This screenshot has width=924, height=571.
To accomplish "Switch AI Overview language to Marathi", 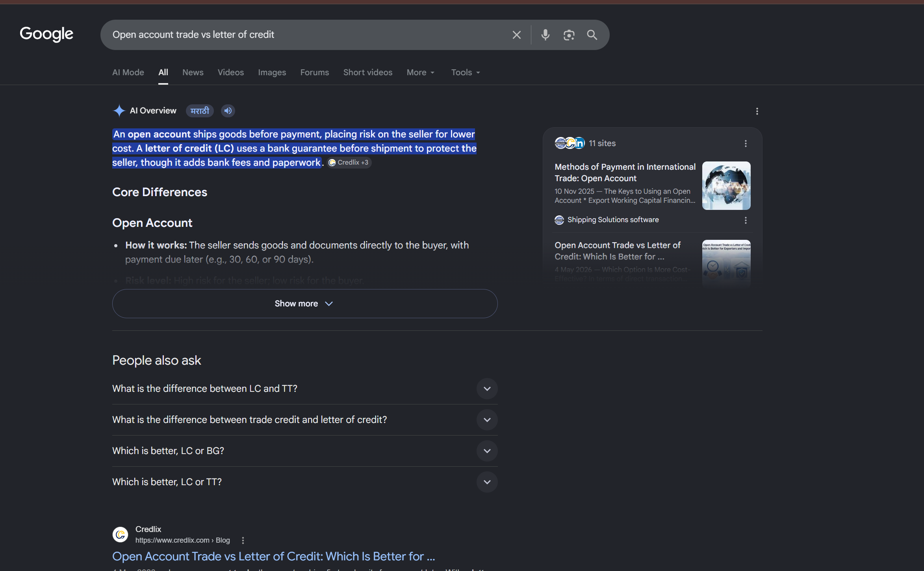I will [200, 111].
